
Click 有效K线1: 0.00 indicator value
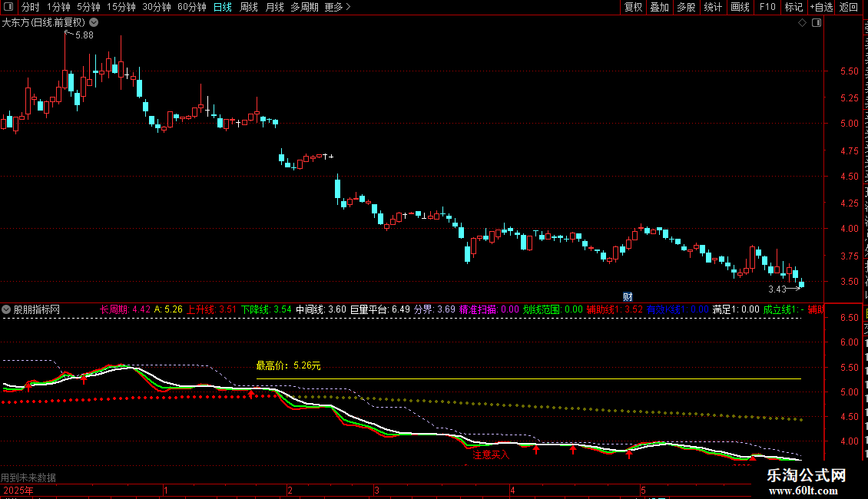[678, 310]
